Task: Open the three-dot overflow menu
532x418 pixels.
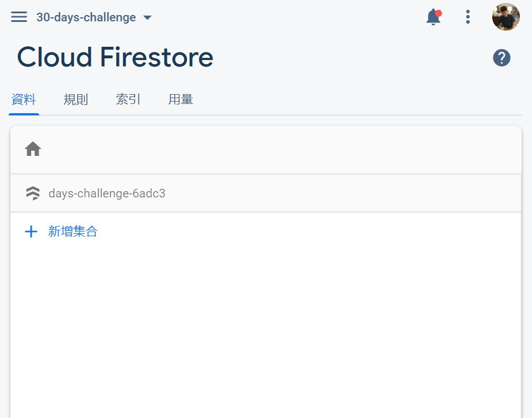Action: (x=468, y=17)
